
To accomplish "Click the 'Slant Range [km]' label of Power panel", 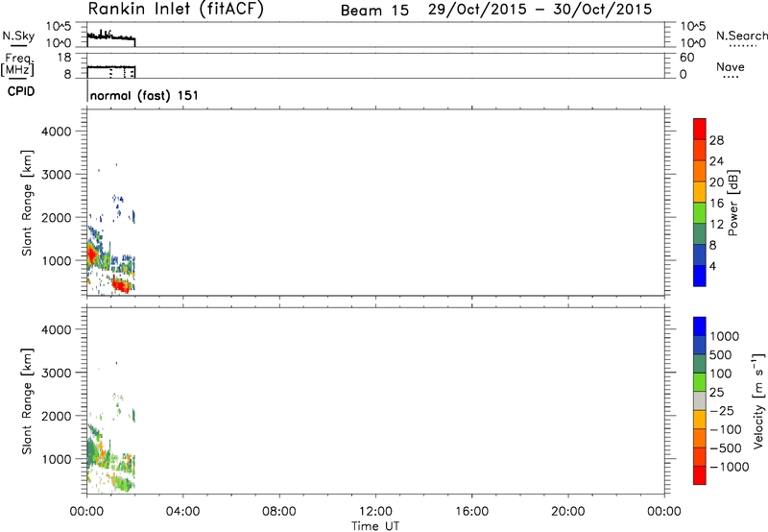I will pyautogui.click(x=27, y=203).
